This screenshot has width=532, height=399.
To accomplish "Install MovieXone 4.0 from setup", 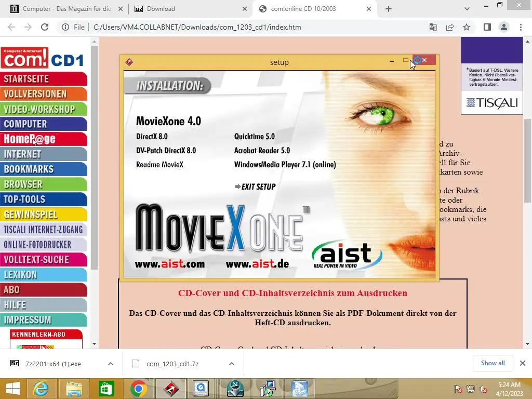I will [x=168, y=121].
